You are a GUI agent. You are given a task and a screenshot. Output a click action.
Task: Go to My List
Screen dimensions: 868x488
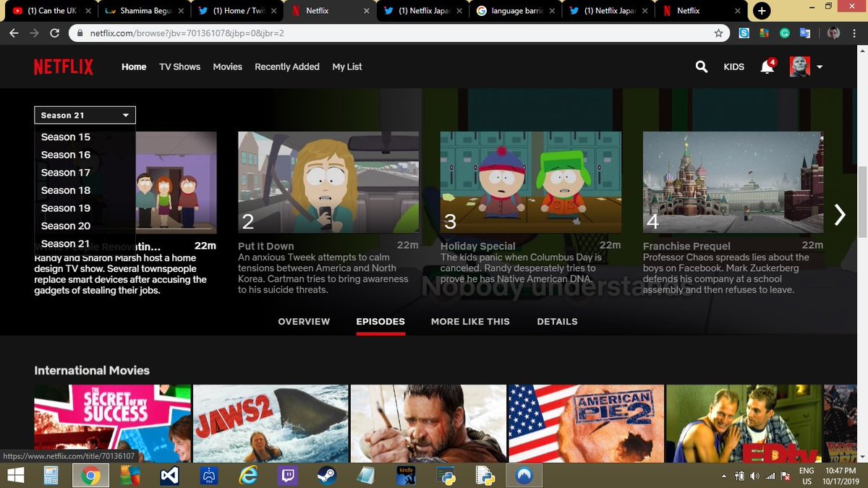point(346,67)
